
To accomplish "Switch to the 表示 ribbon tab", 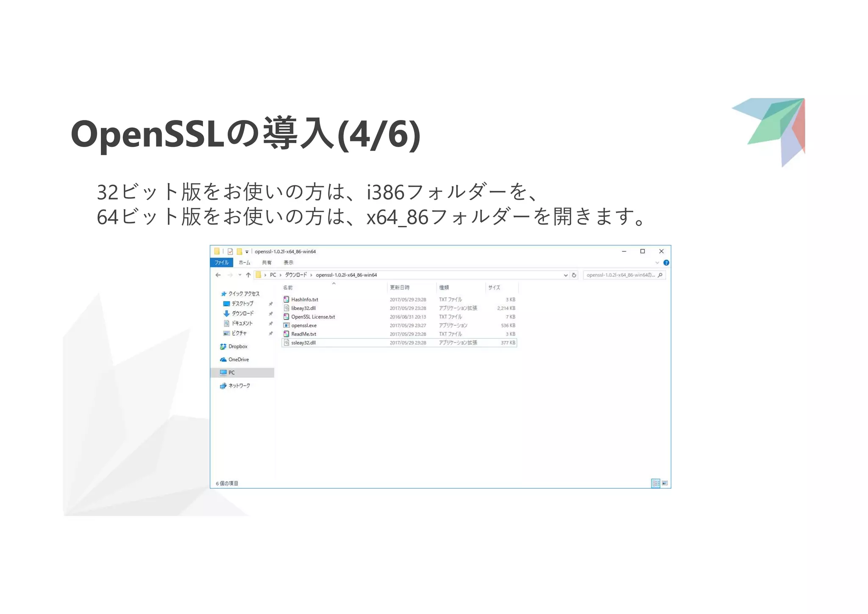I will (288, 262).
